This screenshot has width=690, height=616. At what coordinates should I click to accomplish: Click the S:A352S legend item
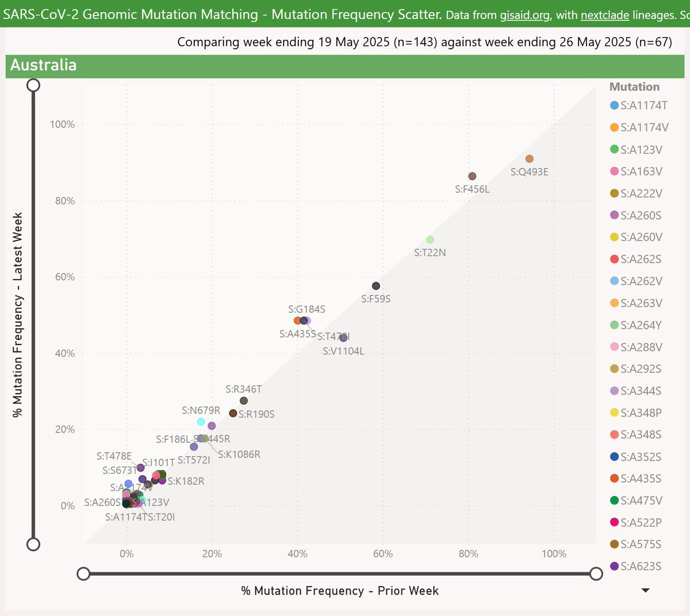636,457
